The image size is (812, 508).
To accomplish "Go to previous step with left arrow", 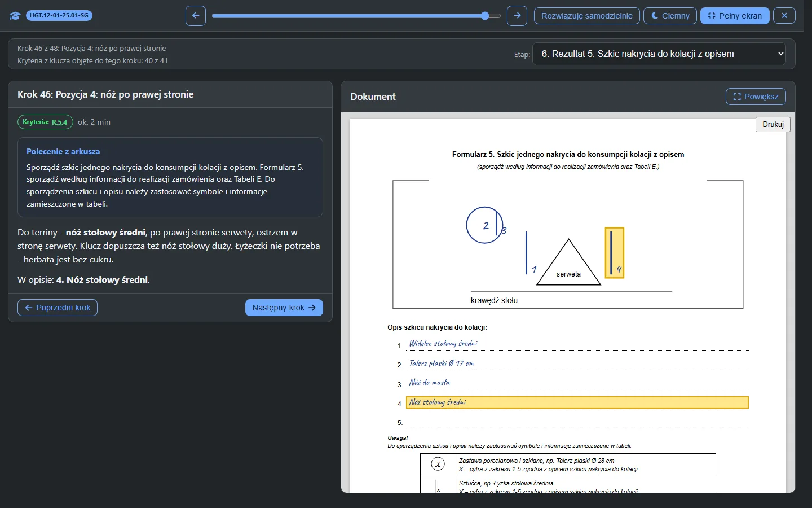I will click(196, 16).
